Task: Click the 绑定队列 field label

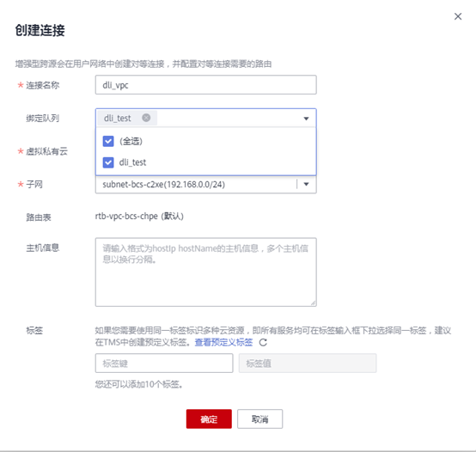Action: 42,118
